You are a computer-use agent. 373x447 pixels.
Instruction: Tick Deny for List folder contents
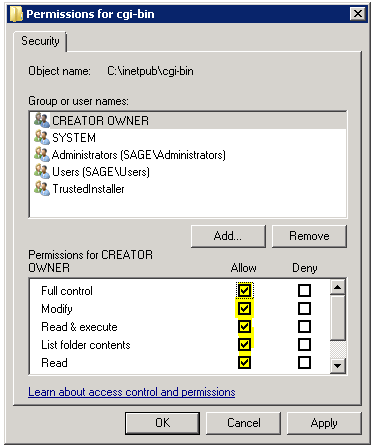tap(304, 344)
